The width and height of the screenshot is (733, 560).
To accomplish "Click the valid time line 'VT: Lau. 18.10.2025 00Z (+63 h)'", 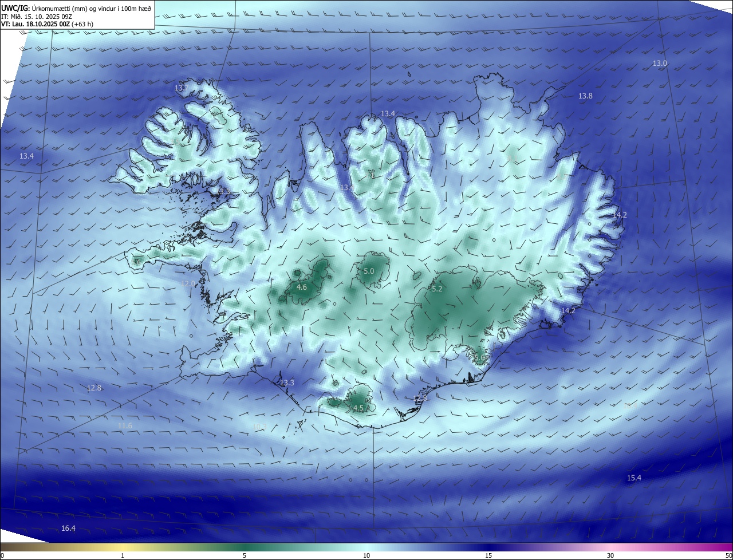I will pos(47,24).
